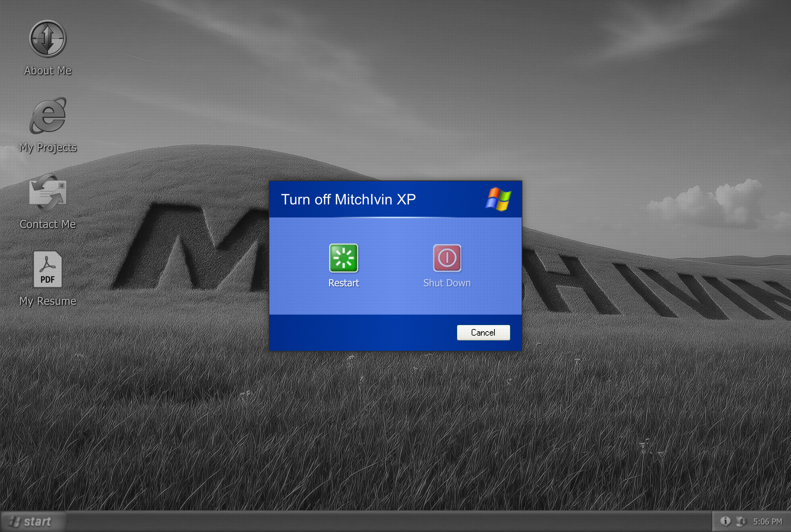Open the start menu
791x532 pixels.
(33, 521)
